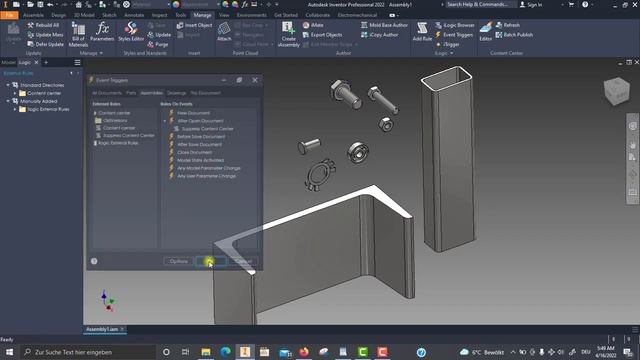
Task: Click the ViewCube in the viewport
Action: [x=616, y=91]
